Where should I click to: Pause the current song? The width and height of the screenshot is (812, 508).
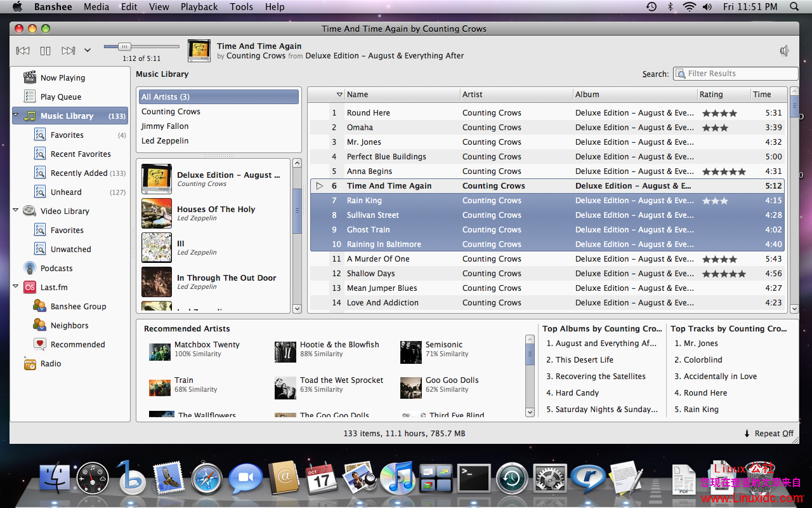(45, 51)
